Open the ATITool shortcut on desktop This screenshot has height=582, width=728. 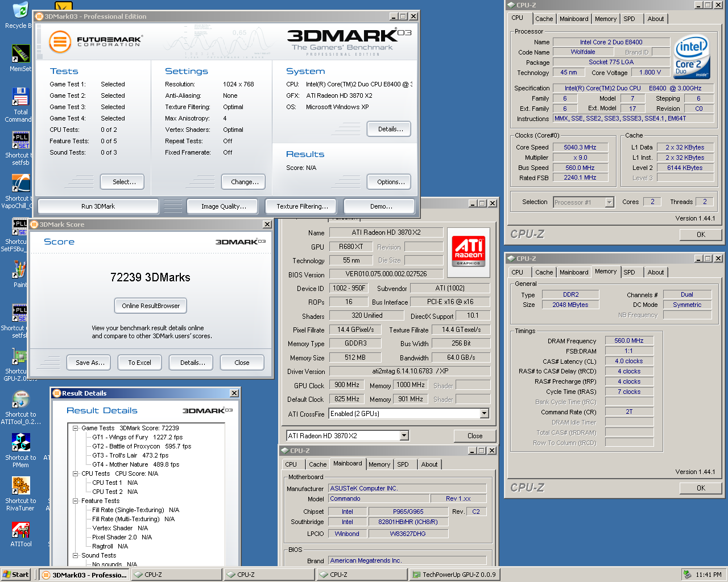(x=21, y=400)
